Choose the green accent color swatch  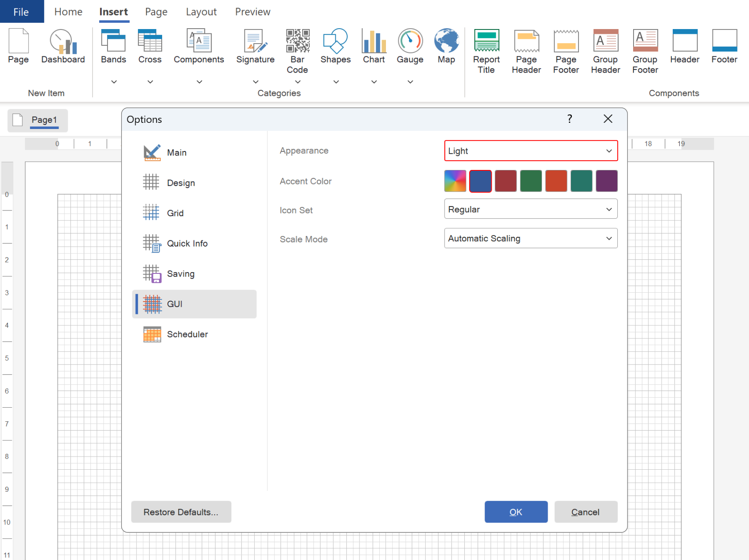tap(530, 181)
